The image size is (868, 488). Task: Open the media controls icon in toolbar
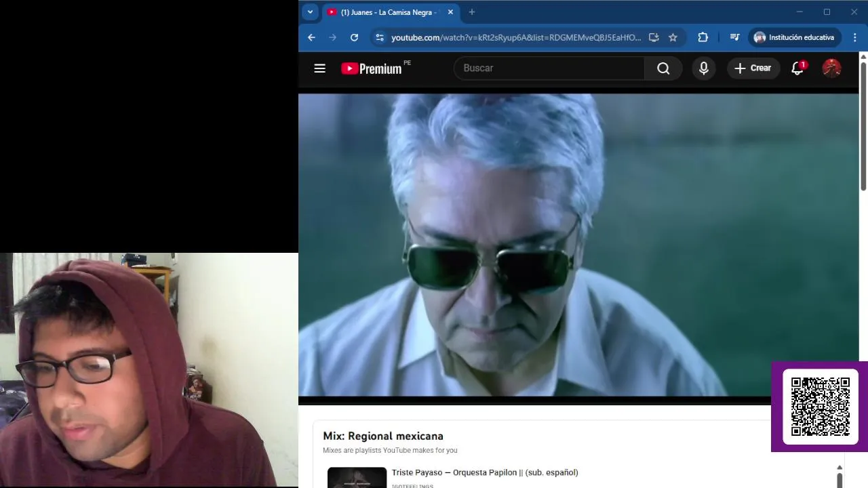pyautogui.click(x=734, y=37)
